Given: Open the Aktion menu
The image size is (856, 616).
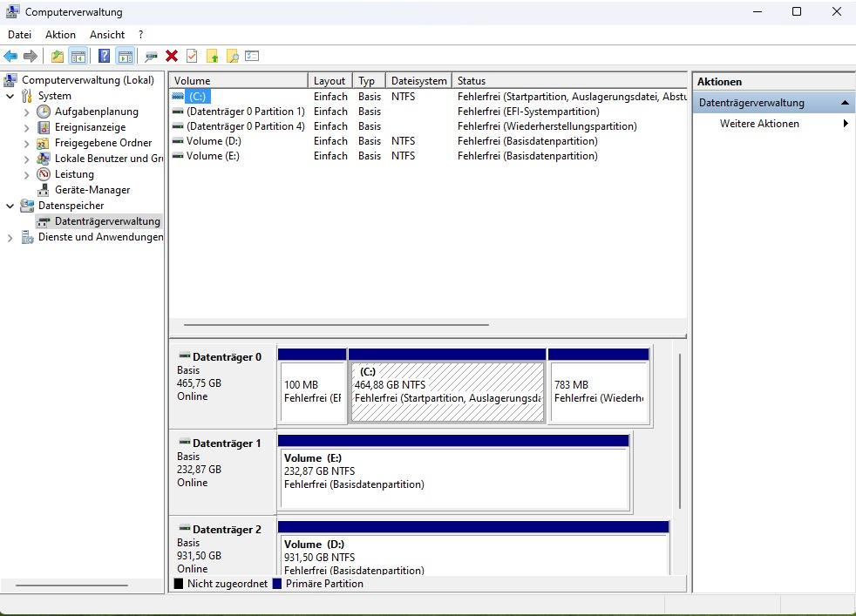Looking at the screenshot, I should 61,34.
